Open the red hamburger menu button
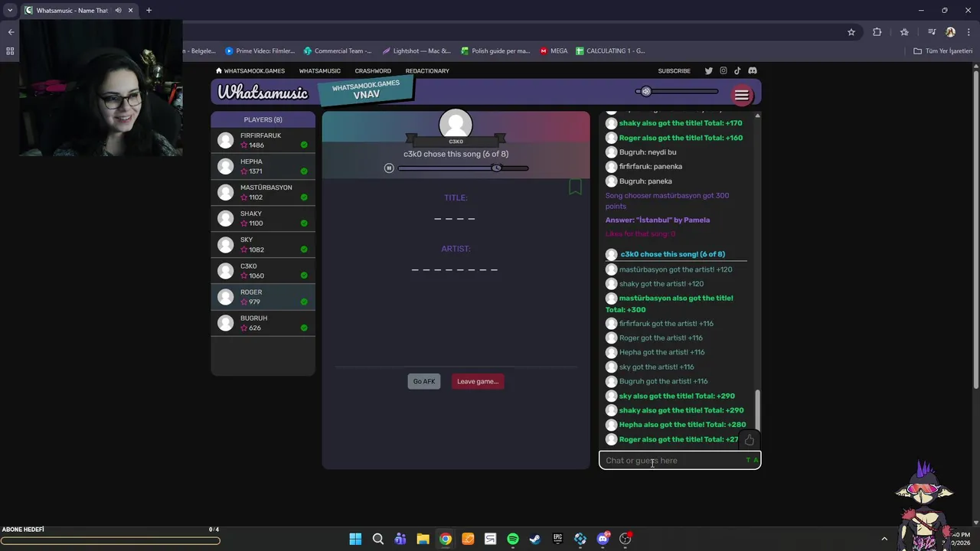980x551 pixels. click(x=741, y=96)
